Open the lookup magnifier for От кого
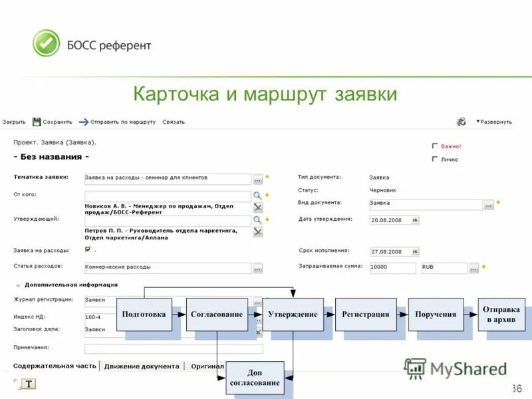 coord(256,195)
